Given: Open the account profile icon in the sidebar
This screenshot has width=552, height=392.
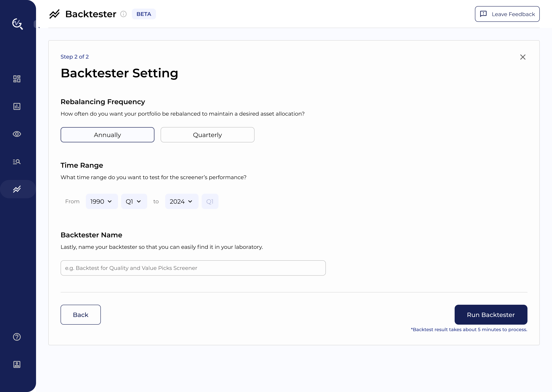Looking at the screenshot, I should coord(17,364).
